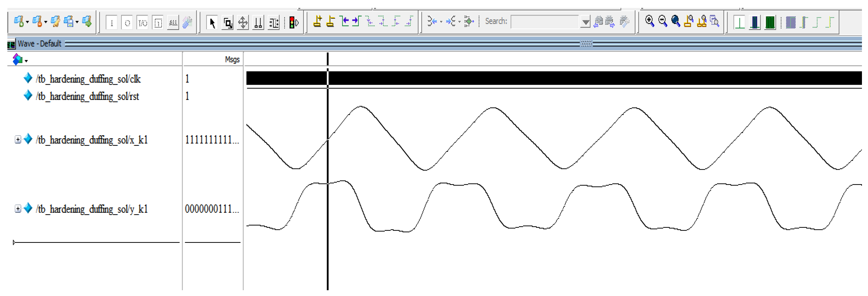Click the Wave - Default title bar
This screenshot has height=296, width=868.
[x=39, y=44]
